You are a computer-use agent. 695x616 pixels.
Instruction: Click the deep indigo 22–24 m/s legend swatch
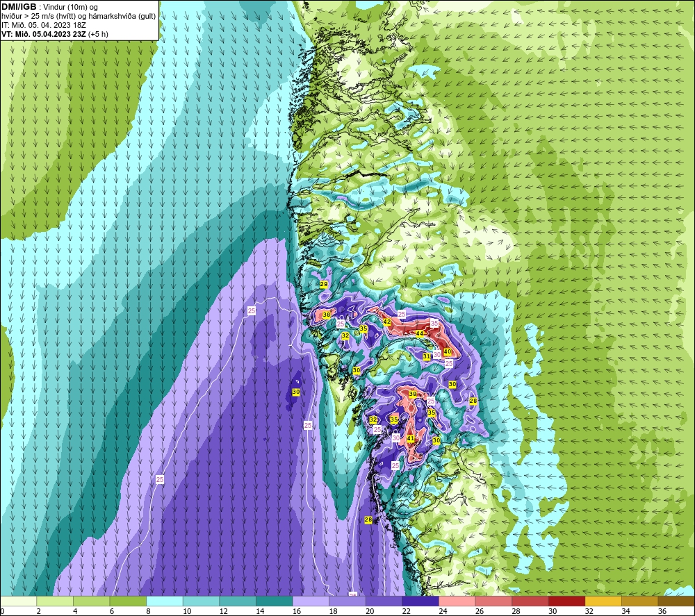[420, 601]
